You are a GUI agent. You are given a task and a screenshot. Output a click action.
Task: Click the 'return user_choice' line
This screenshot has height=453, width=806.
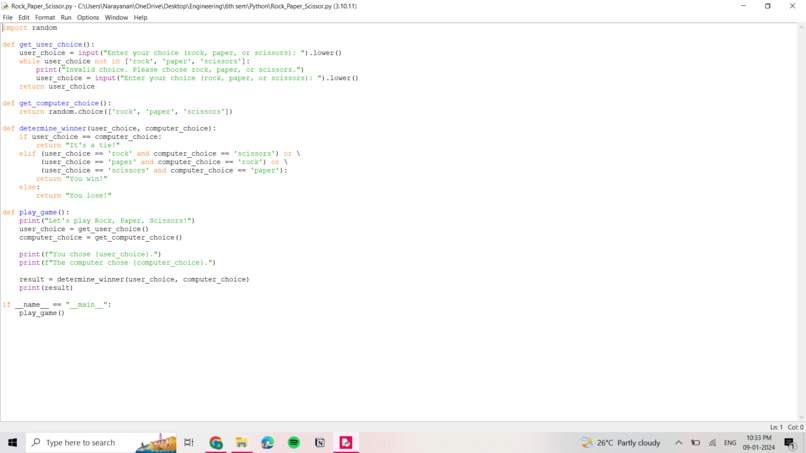pyautogui.click(x=57, y=87)
